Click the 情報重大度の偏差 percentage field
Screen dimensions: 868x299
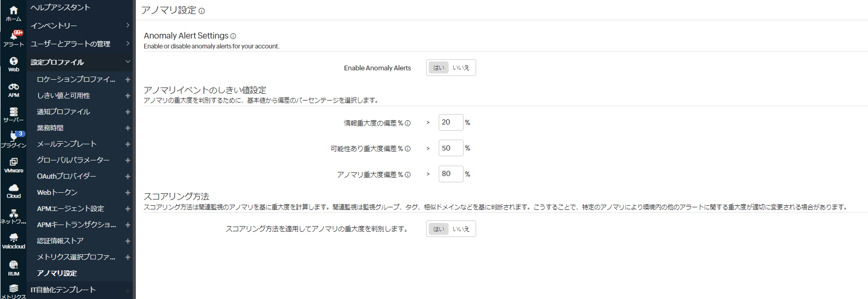450,122
